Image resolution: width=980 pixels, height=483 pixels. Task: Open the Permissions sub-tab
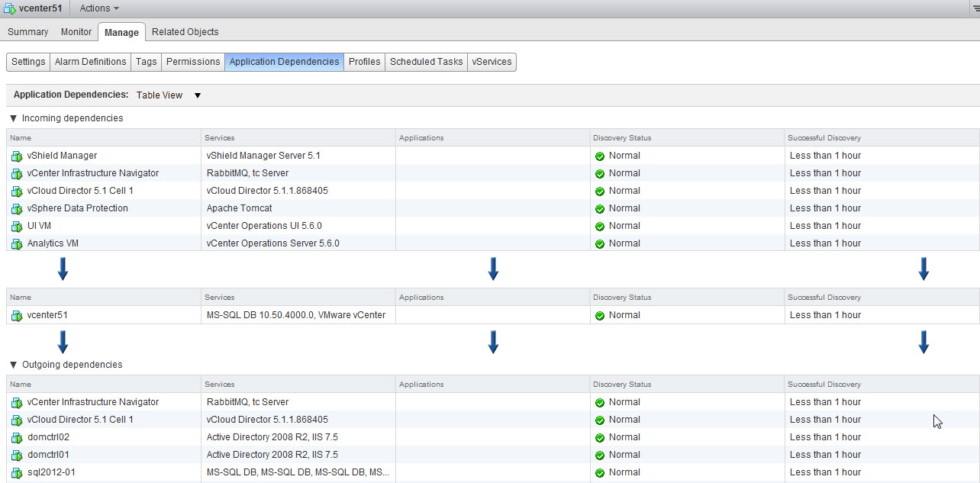point(193,62)
